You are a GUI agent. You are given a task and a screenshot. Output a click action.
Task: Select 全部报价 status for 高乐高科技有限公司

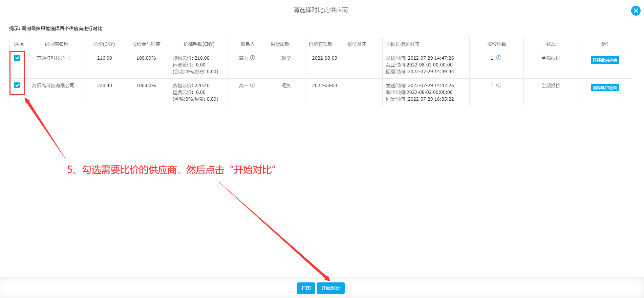click(551, 85)
